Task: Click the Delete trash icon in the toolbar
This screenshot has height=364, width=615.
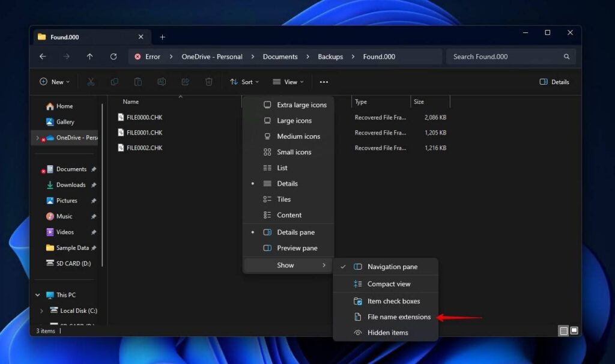Action: [208, 82]
